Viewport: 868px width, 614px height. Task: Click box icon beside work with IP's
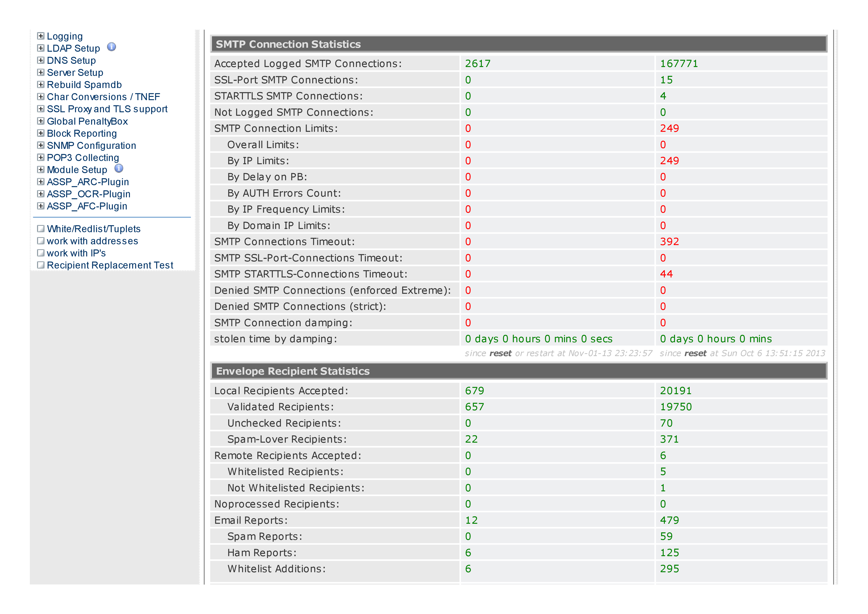click(41, 253)
